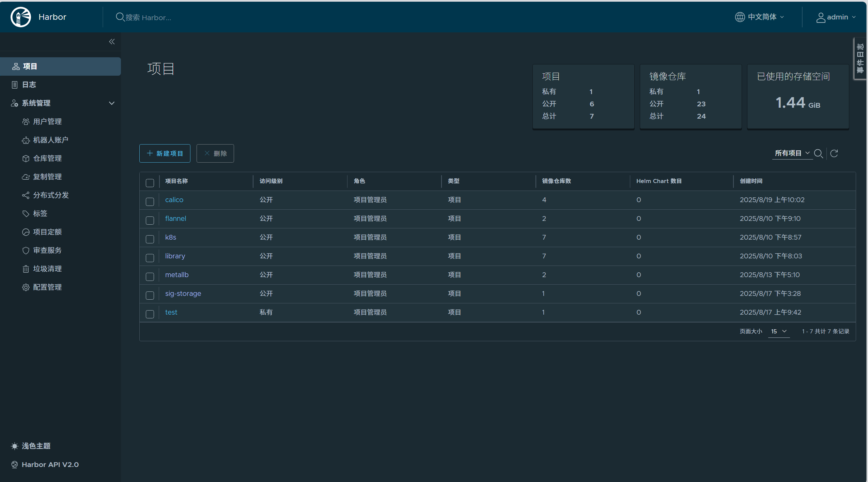The width and height of the screenshot is (868, 482).
Task: Collapse the 系统管理 chevron
Action: (111, 103)
